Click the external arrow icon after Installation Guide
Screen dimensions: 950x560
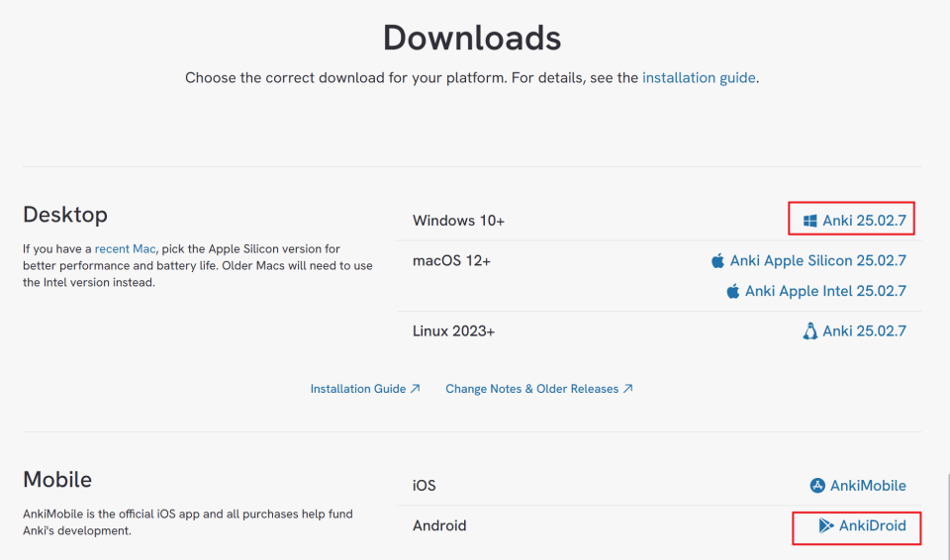click(x=415, y=389)
